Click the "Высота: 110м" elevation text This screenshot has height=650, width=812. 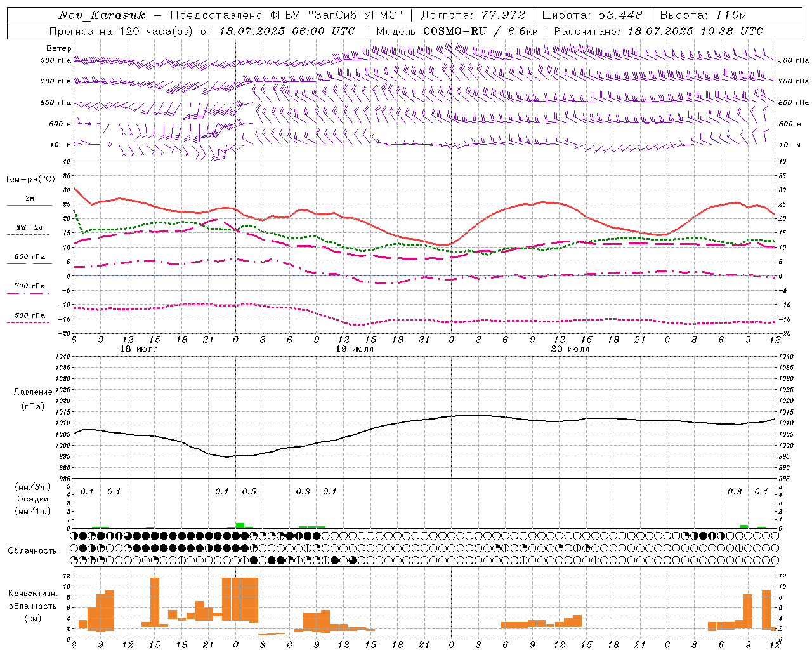703,15
